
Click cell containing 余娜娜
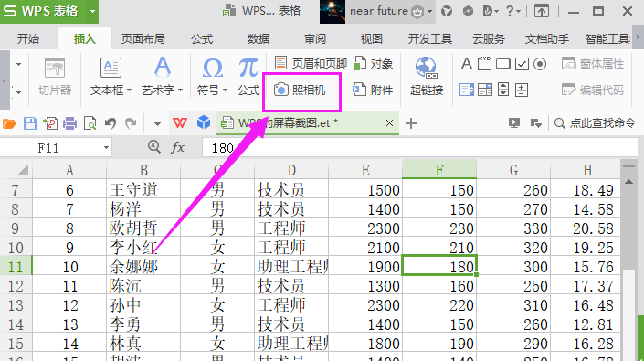[143, 267]
